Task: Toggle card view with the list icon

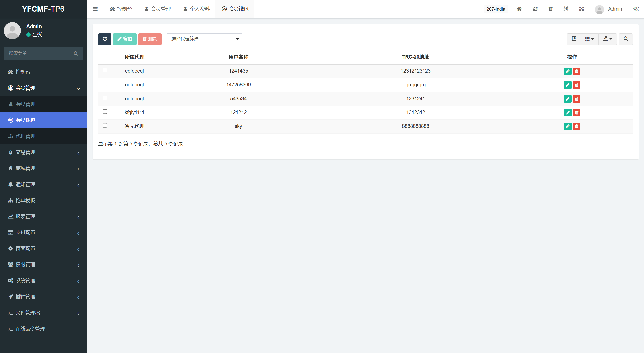Action: (x=574, y=39)
